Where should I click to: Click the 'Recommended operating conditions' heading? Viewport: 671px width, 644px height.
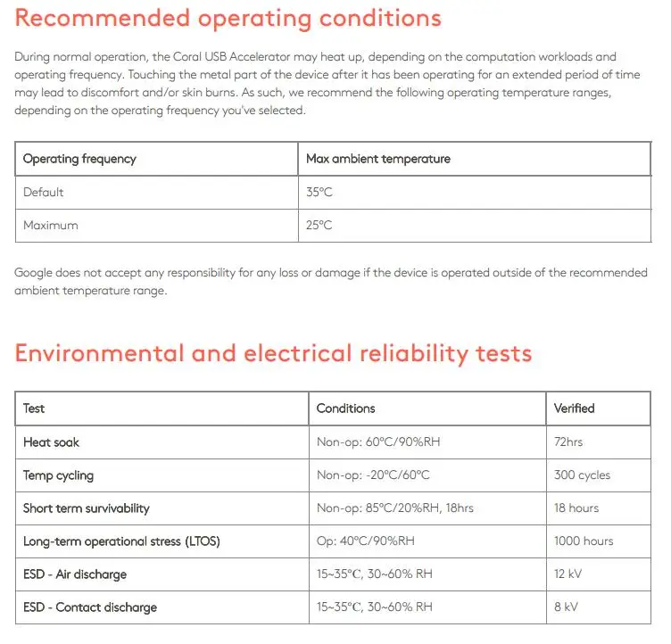pos(228,18)
